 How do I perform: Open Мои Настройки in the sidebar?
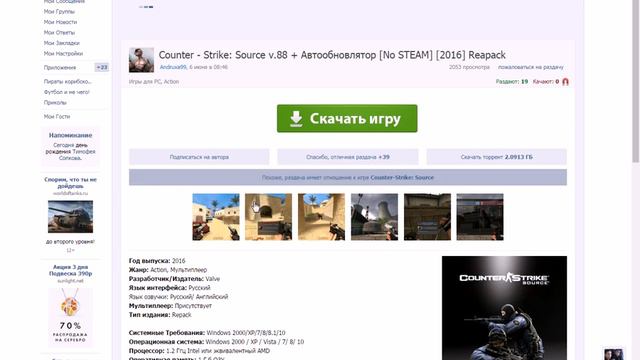(x=63, y=53)
